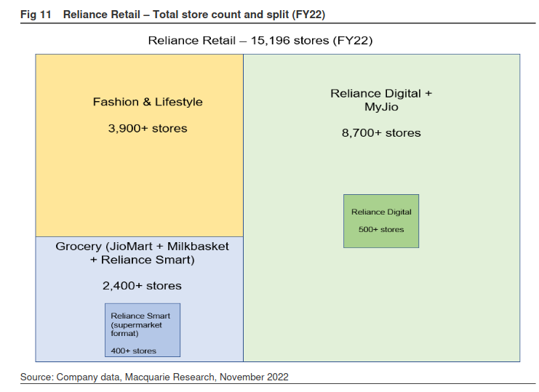Click the 'Reliance Digital + MyJio' label

click(x=381, y=100)
